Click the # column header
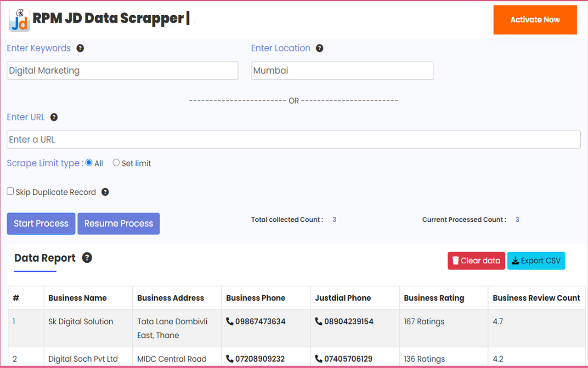This screenshot has height=368, width=588. click(26, 298)
